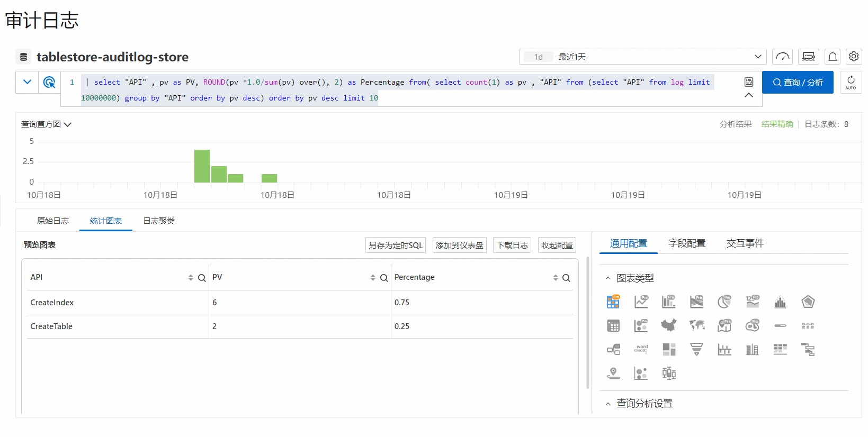Select the word cloud chart type
Viewport: 868px width, 437px height.
coord(641,349)
